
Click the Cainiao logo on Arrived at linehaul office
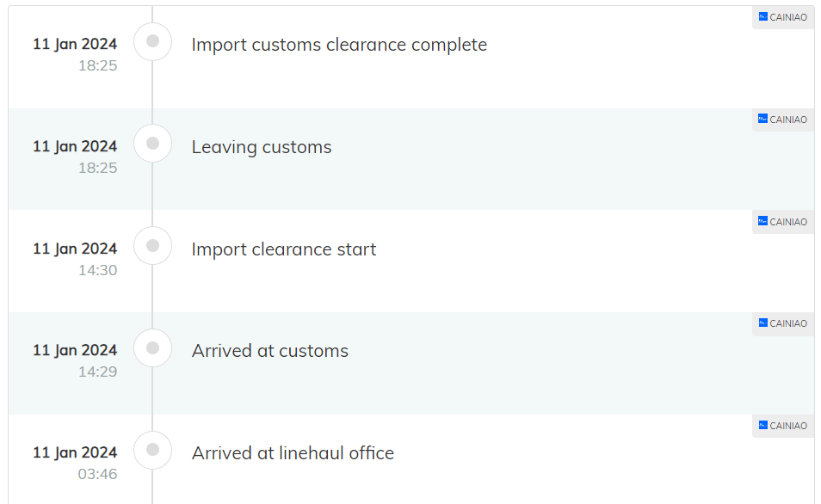pyautogui.click(x=762, y=425)
